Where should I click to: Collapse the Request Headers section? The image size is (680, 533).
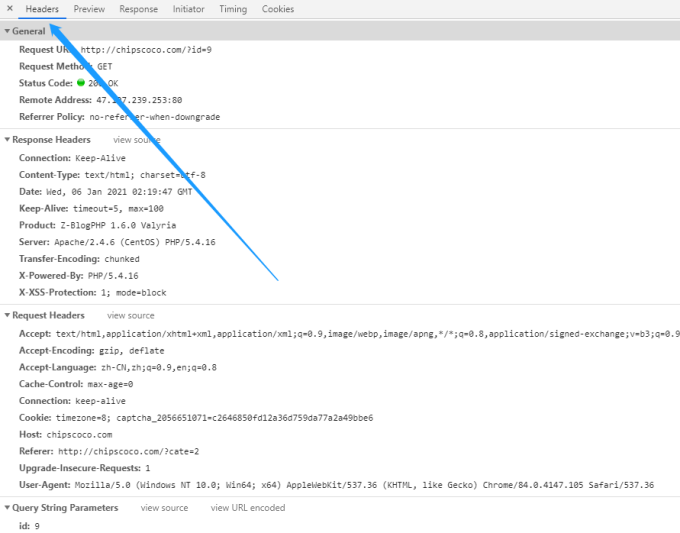[7, 315]
